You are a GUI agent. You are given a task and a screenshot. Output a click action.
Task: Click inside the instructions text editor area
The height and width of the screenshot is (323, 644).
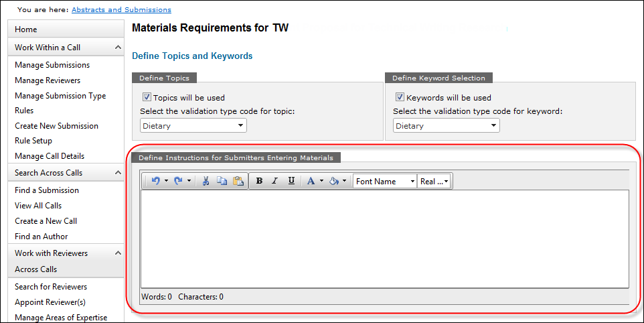click(384, 238)
